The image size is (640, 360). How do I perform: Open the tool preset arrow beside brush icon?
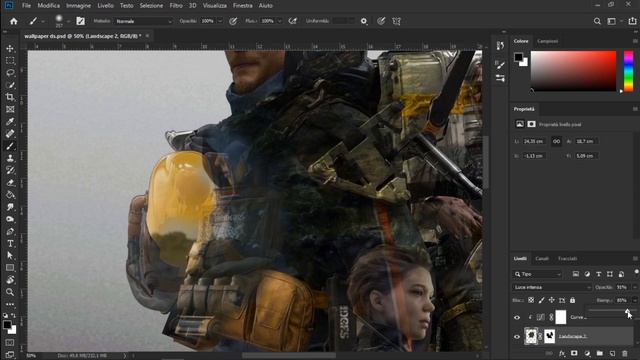click(x=43, y=21)
